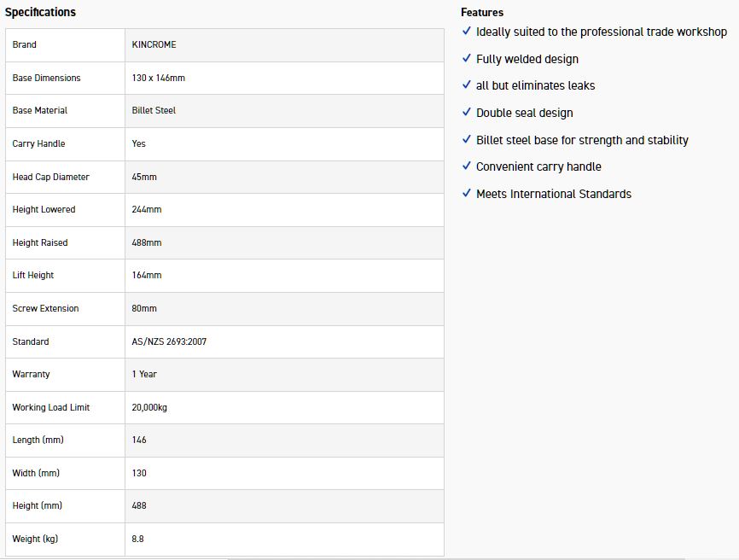Click the tick beside "Billet steel base" feature
The height and width of the screenshot is (560, 739).
(x=467, y=139)
